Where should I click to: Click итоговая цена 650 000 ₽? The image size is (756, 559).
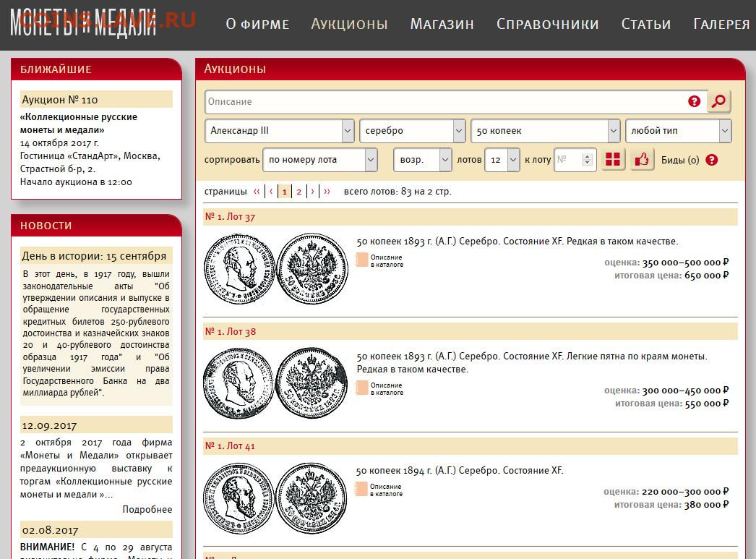click(671, 276)
